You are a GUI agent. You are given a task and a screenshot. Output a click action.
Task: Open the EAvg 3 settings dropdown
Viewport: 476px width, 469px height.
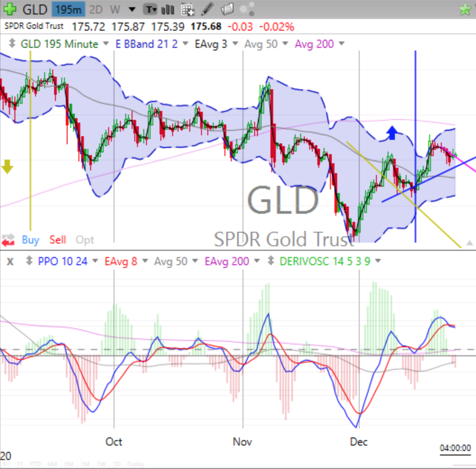[x=234, y=44]
